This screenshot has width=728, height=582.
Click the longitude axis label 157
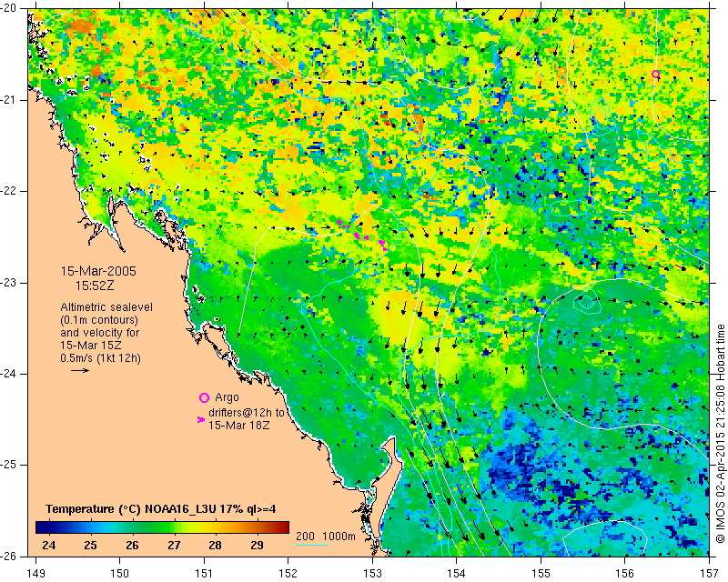(710, 574)
